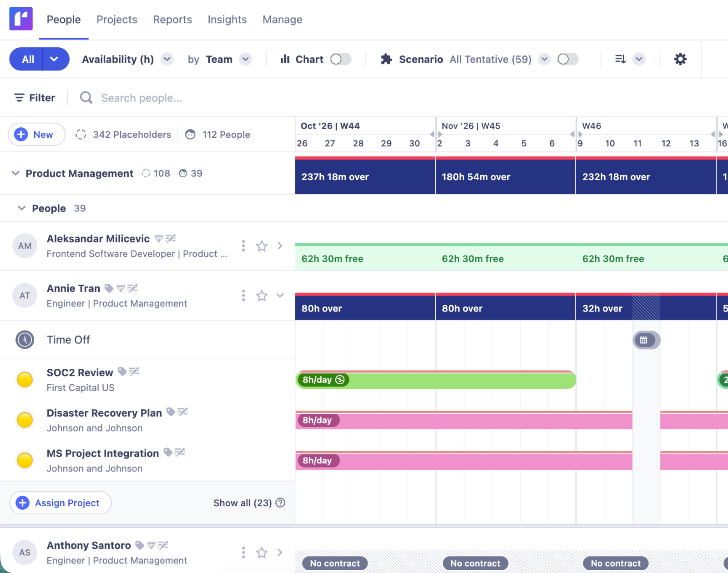Click Show all (23) link

click(x=243, y=503)
